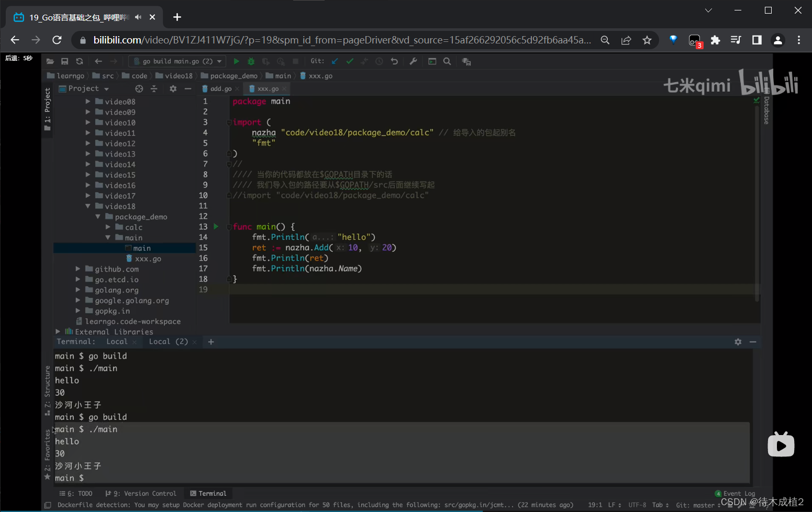
Task: Open the Version Control tool window tab
Action: pyautogui.click(x=141, y=493)
